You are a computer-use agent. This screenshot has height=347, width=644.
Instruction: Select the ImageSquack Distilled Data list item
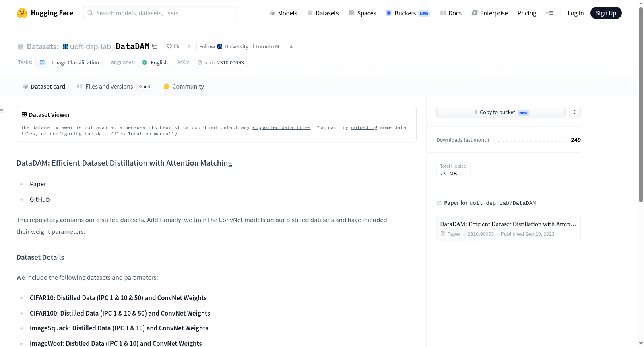pos(119,328)
